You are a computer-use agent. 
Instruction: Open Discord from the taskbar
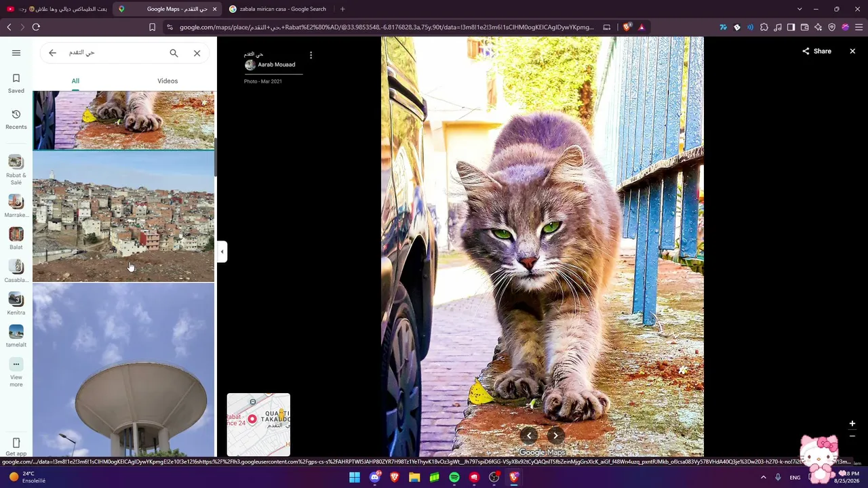[375, 477]
